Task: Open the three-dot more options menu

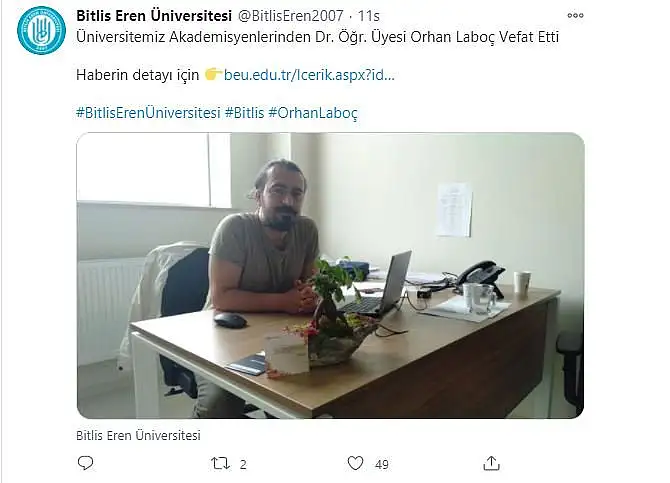Action: tap(575, 16)
